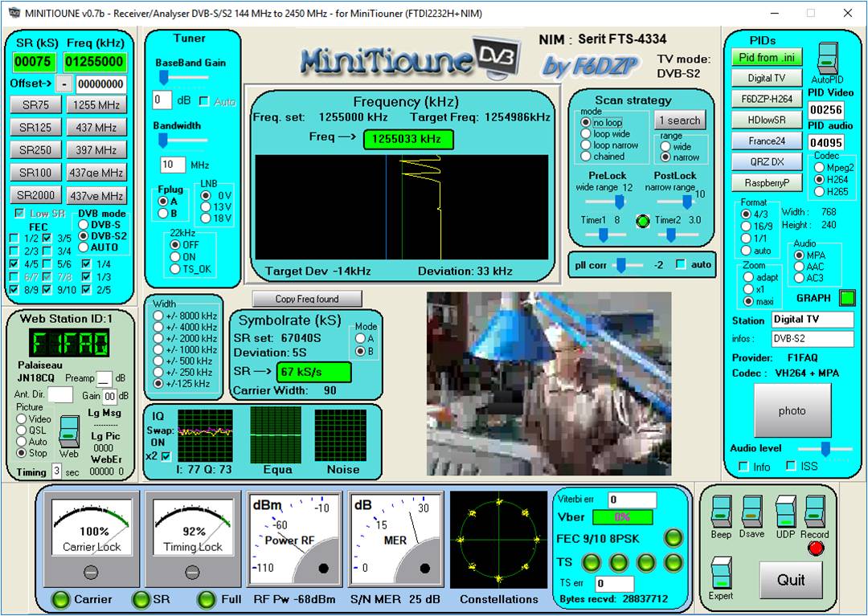Select +/- 500 kHz width option
This screenshot has height=616, width=868.
tap(158, 361)
